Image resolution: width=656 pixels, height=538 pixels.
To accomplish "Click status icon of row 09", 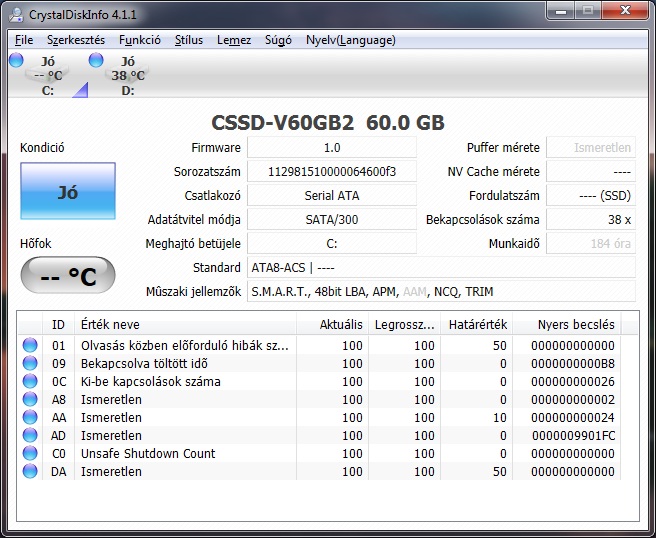I will point(30,363).
